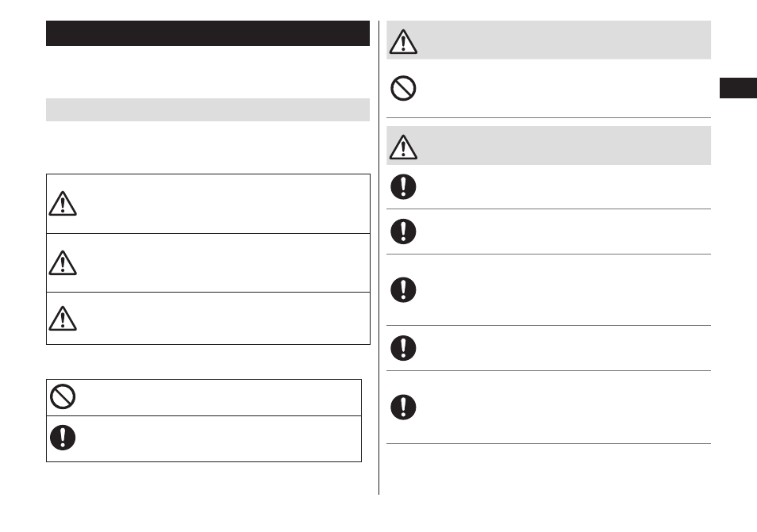Click the second gray banner area beside its triangle

(x=564, y=146)
